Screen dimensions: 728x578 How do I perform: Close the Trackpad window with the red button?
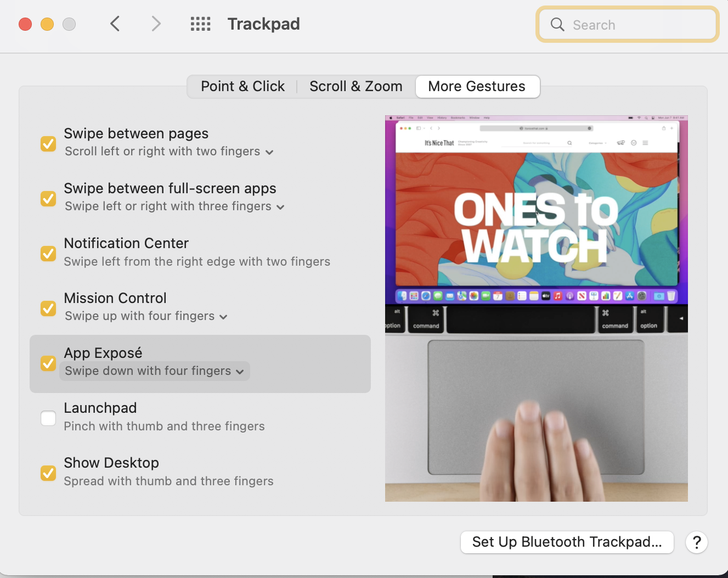25,24
